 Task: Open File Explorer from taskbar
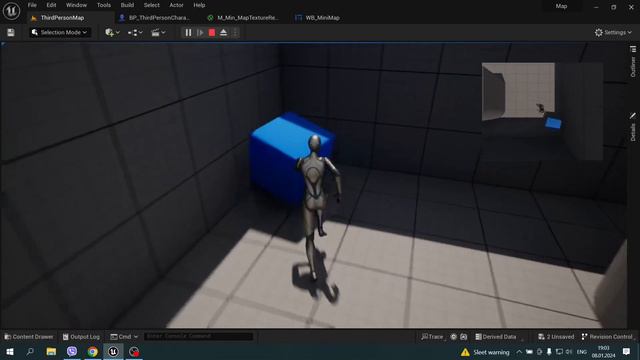[x=51, y=351]
